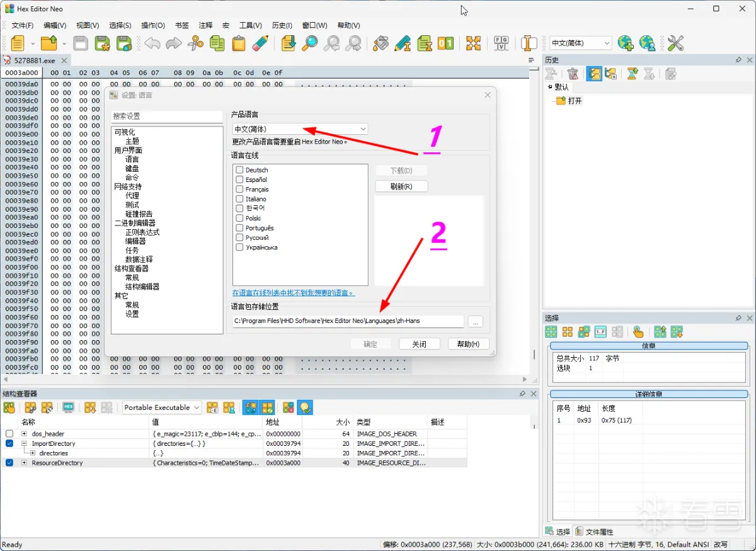Image resolution: width=756 pixels, height=551 pixels.
Task: Open the Portable Executable scheme dropdown
Action: coord(162,407)
